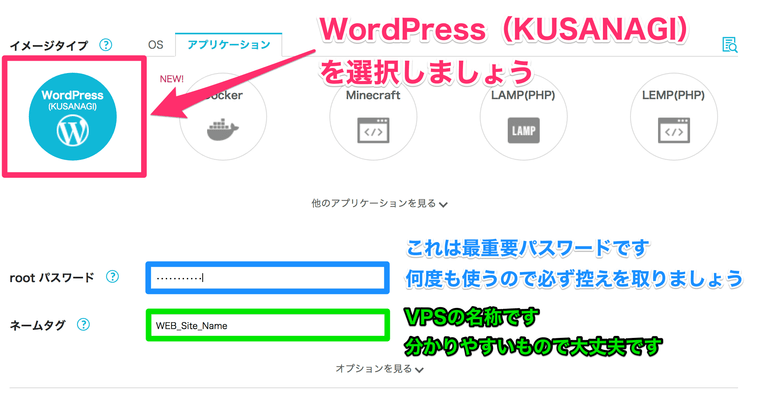The width and height of the screenshot is (770, 409).
Task: Open help icon next to ネームタグ
Action: click(x=83, y=325)
